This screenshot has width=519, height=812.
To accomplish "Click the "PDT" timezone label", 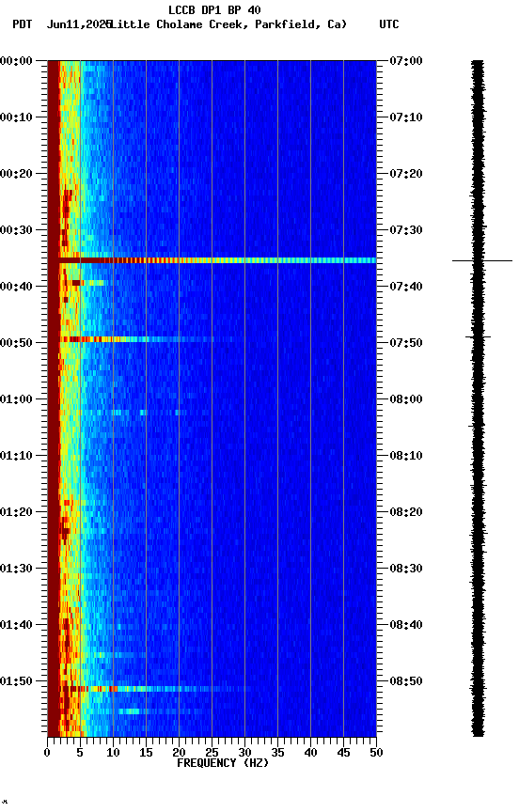I will 23,24.
